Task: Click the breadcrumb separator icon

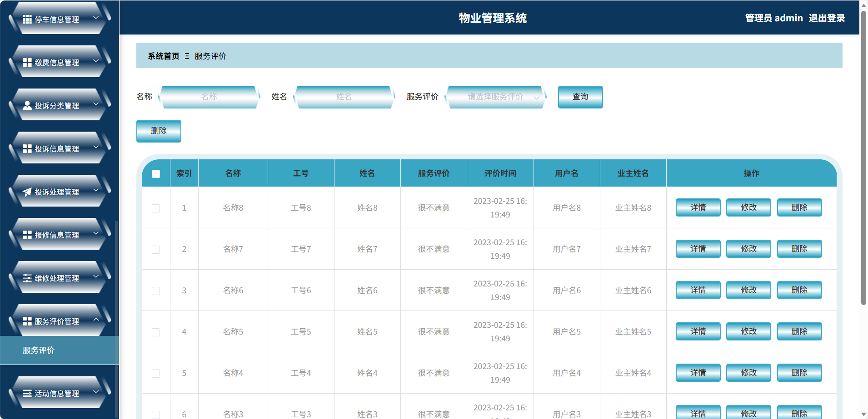Action: [187, 56]
